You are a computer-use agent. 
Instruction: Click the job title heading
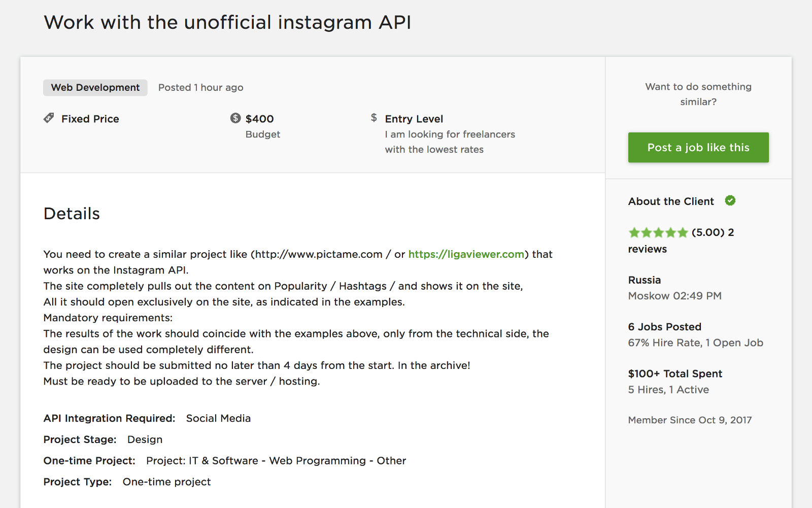point(227,22)
